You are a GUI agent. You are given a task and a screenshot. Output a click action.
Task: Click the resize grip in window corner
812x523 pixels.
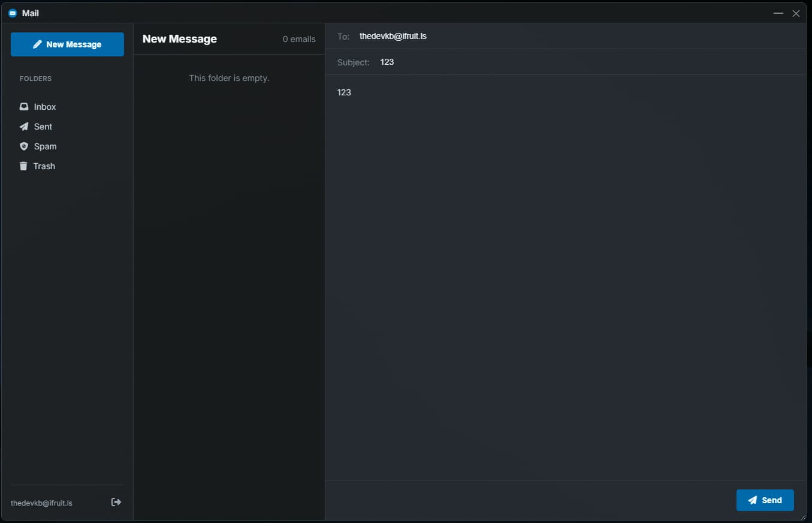[803, 517]
